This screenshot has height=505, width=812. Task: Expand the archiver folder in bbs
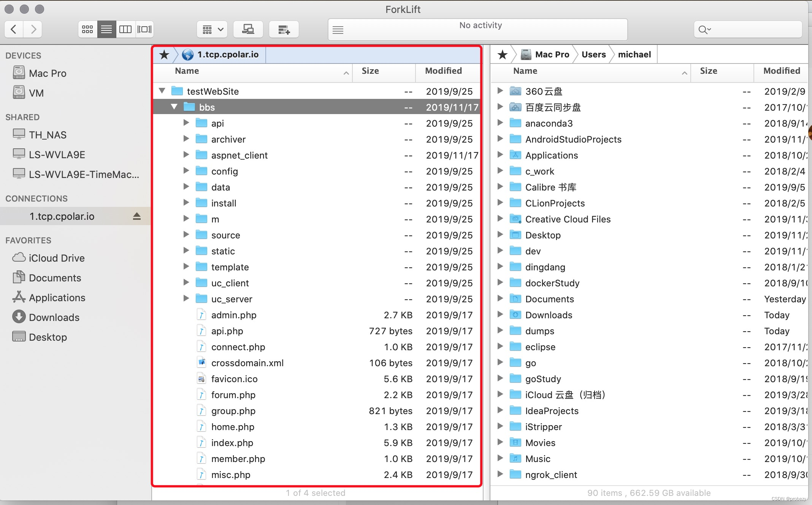coord(186,139)
